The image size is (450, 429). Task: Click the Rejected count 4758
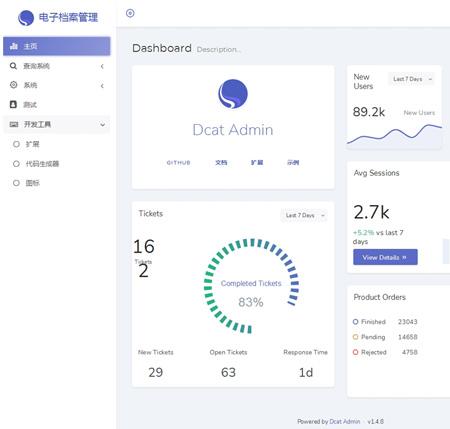point(410,352)
